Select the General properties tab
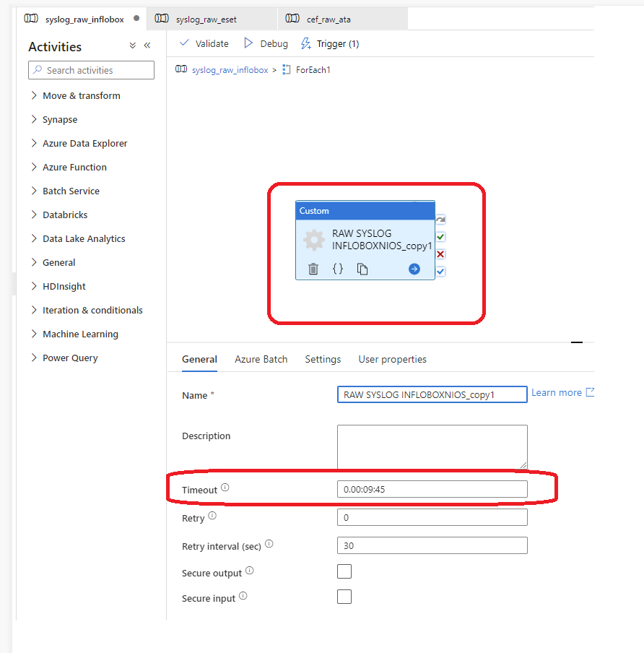Image resolution: width=644 pixels, height=653 pixels. click(x=199, y=360)
